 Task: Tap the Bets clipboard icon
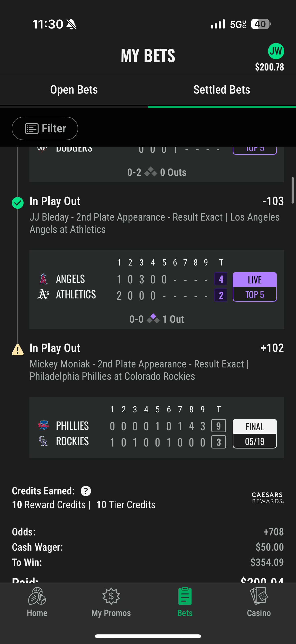[x=185, y=596]
